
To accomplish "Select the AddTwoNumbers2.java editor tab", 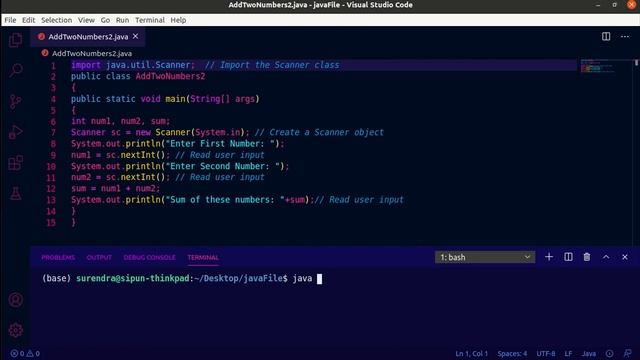I will [88, 37].
